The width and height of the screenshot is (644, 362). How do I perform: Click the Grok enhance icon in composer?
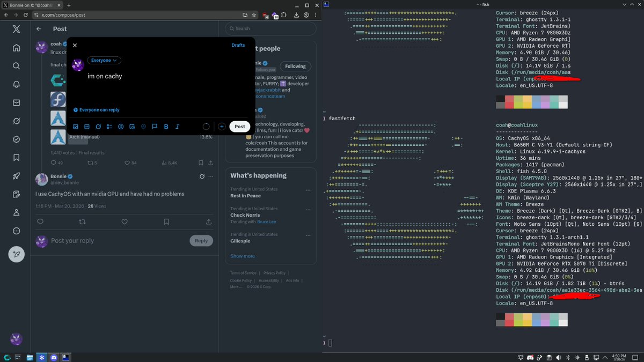98,127
